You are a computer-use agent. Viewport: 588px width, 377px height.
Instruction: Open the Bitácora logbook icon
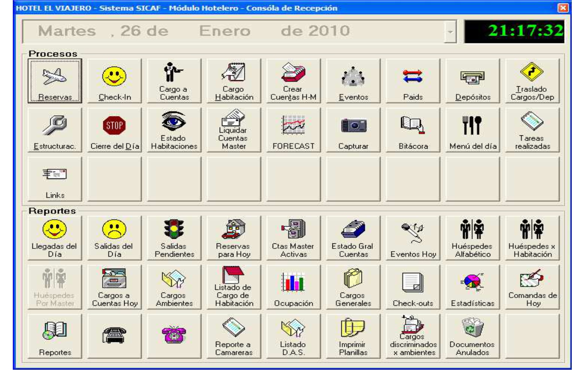click(x=413, y=130)
